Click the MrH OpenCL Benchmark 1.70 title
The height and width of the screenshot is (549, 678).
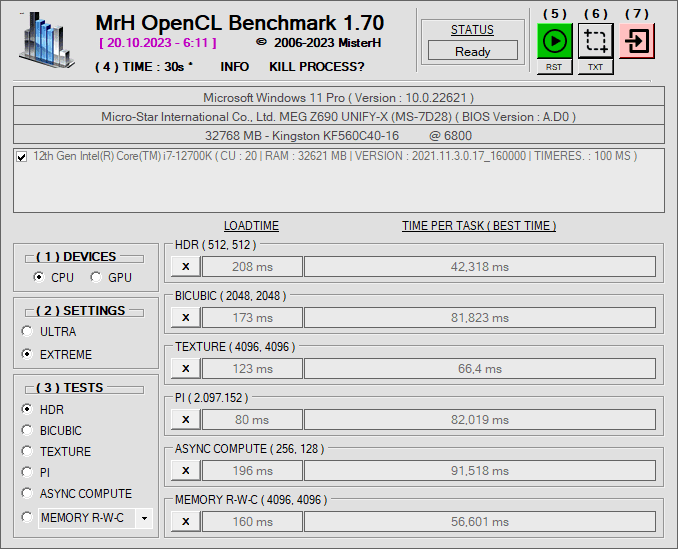(240, 23)
